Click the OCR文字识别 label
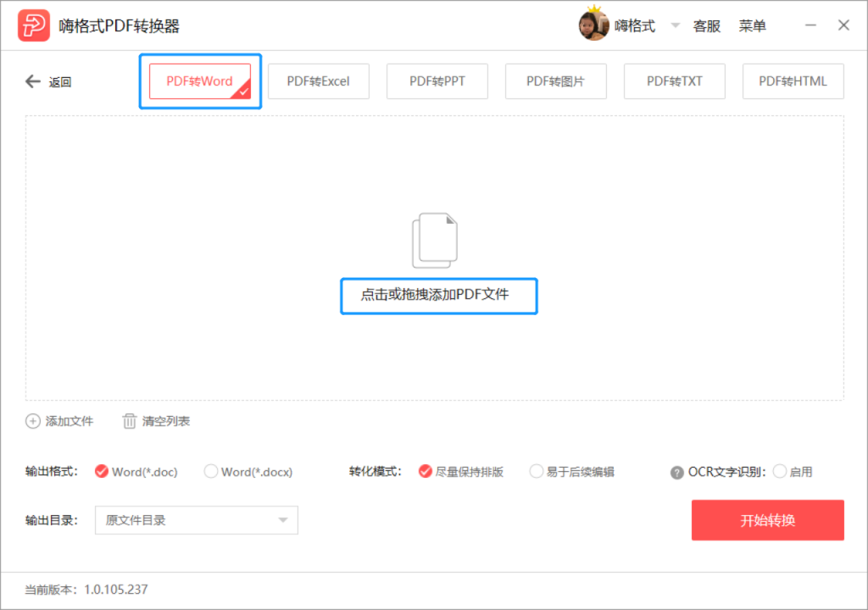The width and height of the screenshot is (868, 610). tap(726, 472)
